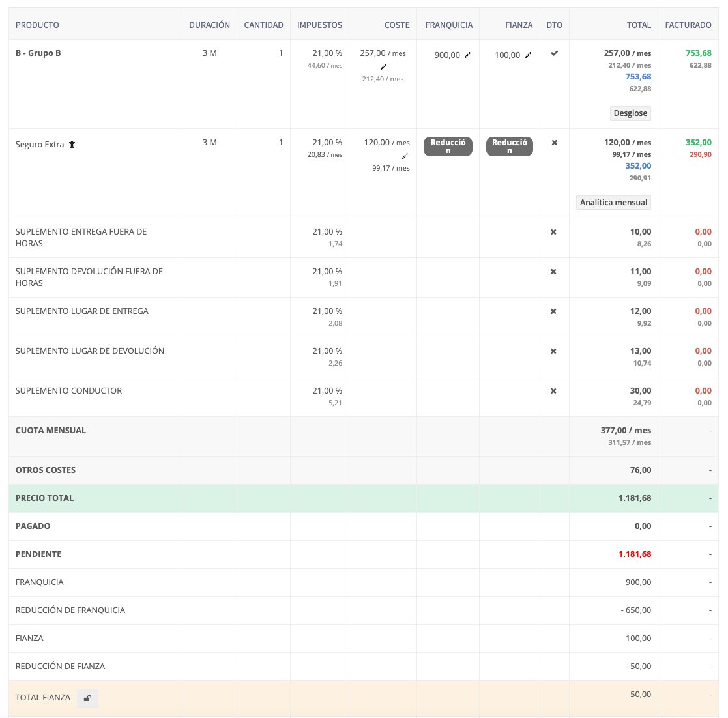
Task: Click the - 650,00 reducción de franquicia
Action: pos(636,610)
